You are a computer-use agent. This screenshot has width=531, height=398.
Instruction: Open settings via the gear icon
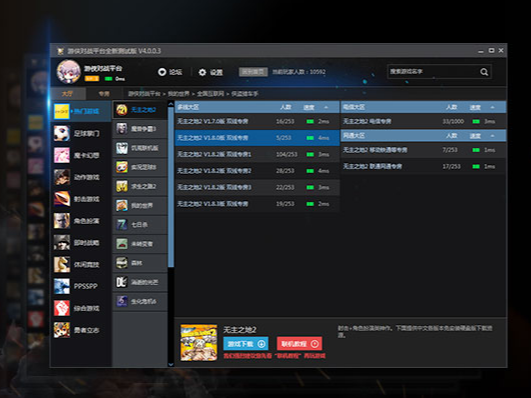coord(202,72)
